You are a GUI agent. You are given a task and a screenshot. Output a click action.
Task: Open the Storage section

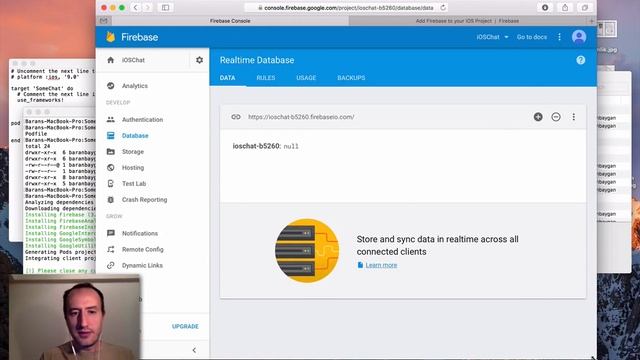pos(133,151)
